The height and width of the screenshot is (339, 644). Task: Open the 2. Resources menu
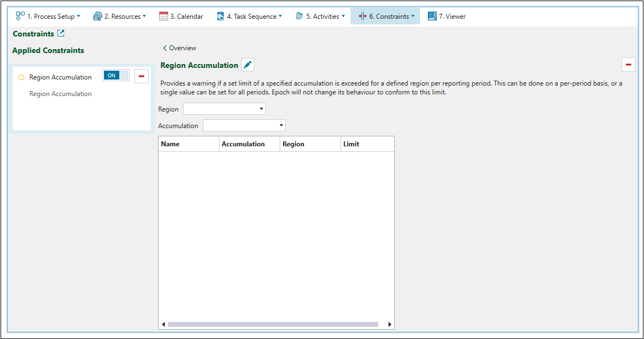pyautogui.click(x=119, y=17)
